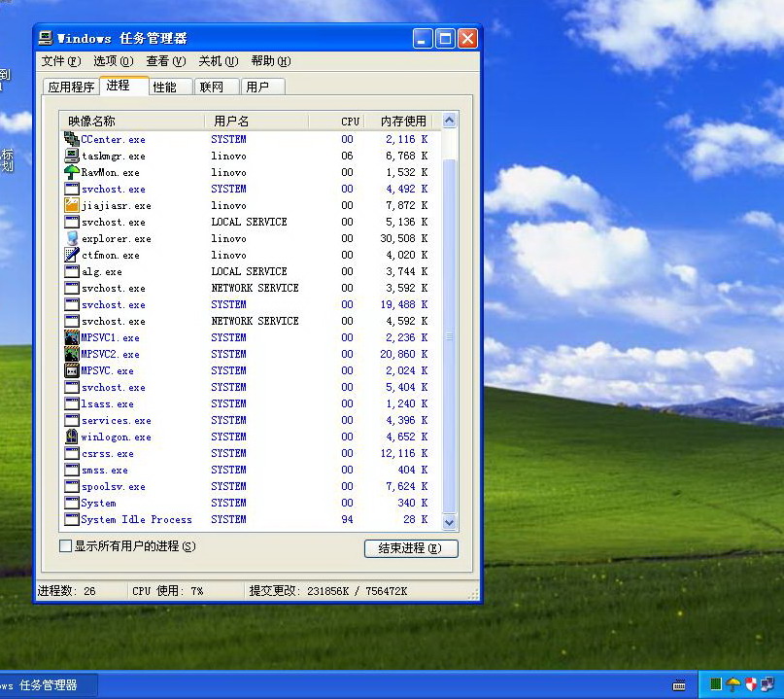Minimize the Task Manager window
Image resolution: width=784 pixels, height=699 pixels.
click(x=423, y=39)
